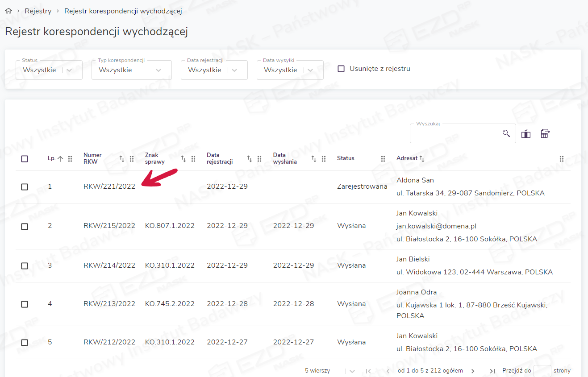Select all rows with header checkbox
The image size is (588, 377).
click(25, 159)
